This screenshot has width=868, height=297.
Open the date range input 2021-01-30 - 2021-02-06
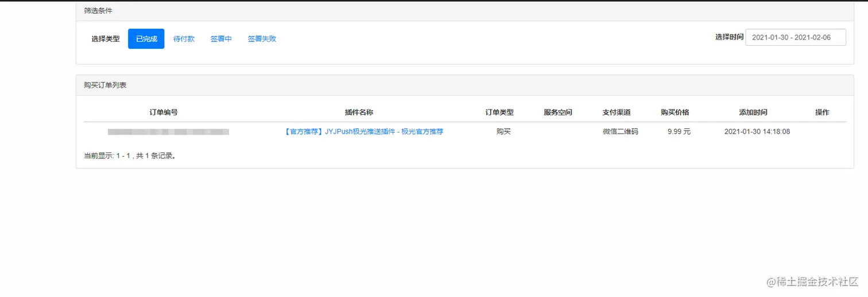795,37
